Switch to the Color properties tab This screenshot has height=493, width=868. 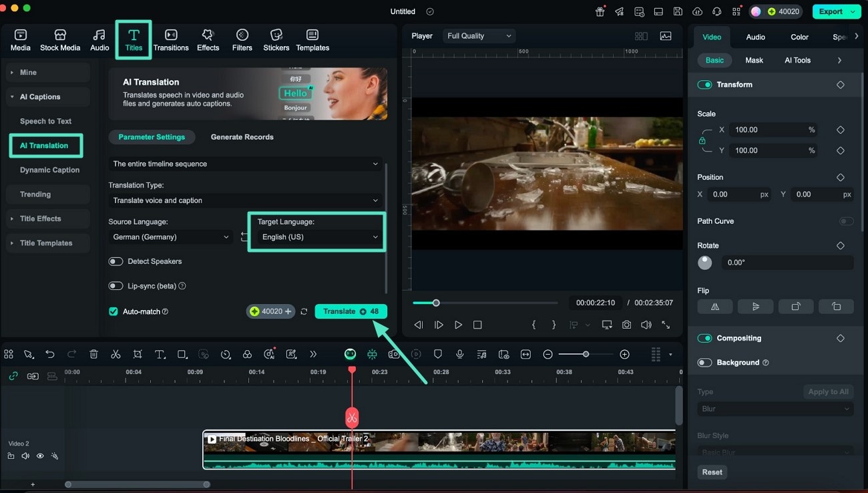(799, 37)
